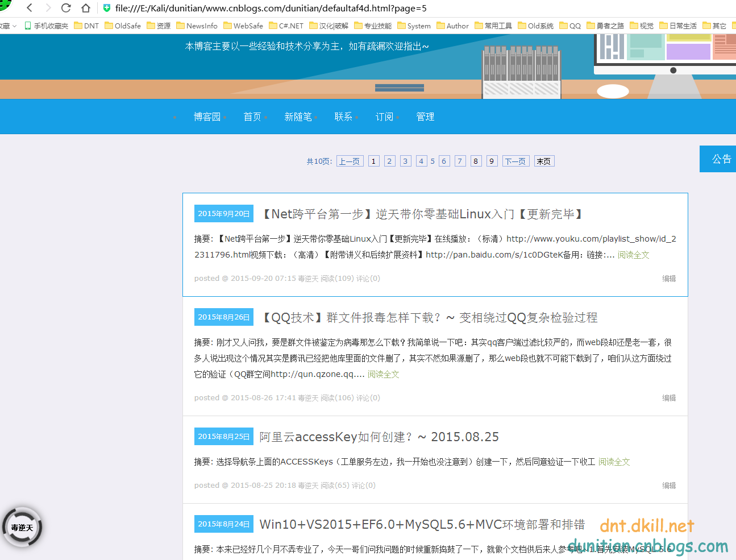Open the browser home page icon
This screenshot has height=560, width=736.
(86, 8)
